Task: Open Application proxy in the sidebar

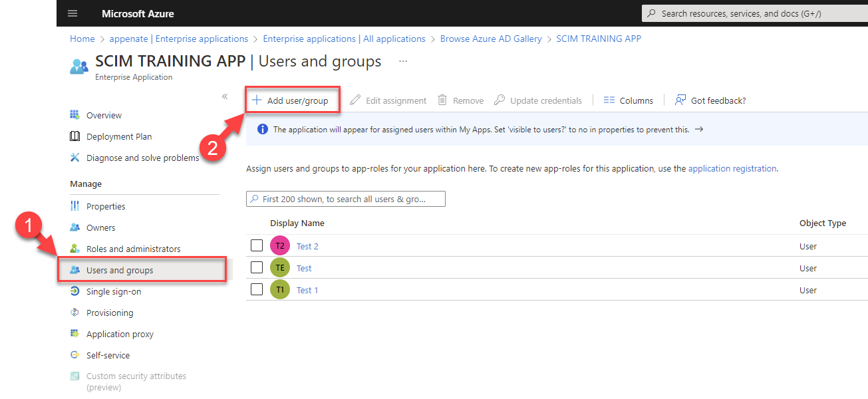Action: [x=120, y=334]
